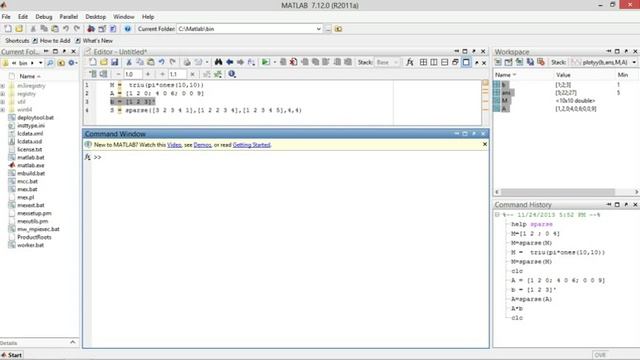
Task: Click browse for folder button beside Current Folder
Action: 328,29
